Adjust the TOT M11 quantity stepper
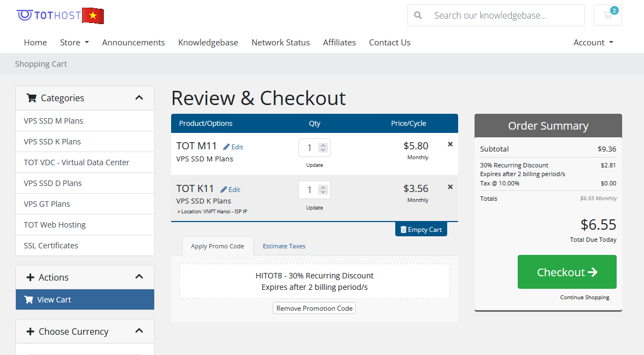The image size is (644, 355). pos(323,148)
